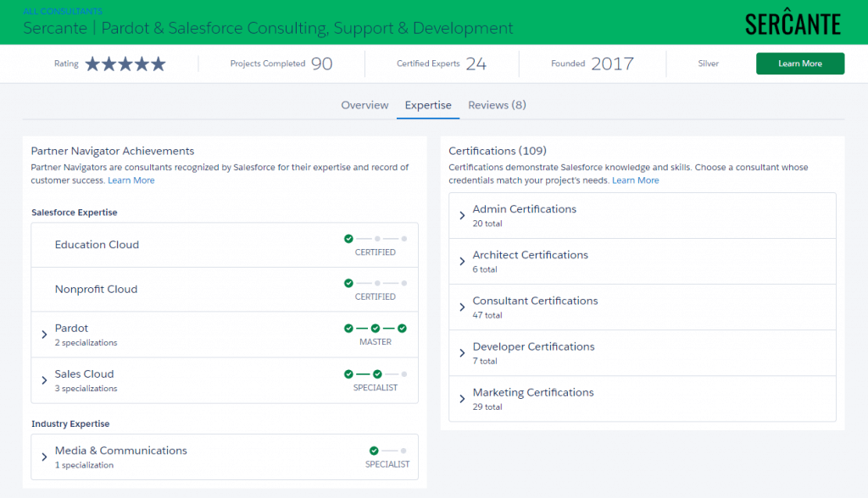This screenshot has width=868, height=498.
Task: Click the Silver partner tier label
Action: pyautogui.click(x=708, y=64)
